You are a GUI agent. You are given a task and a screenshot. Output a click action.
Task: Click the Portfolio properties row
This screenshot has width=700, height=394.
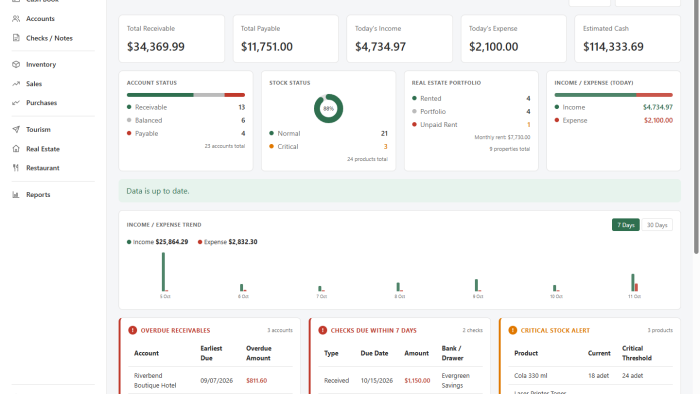click(471, 112)
